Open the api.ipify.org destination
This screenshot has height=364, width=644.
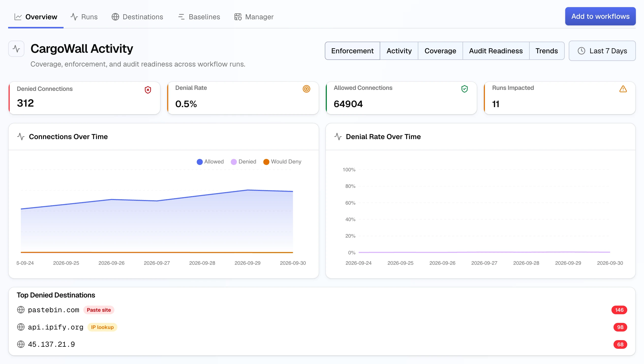pyautogui.click(x=56, y=327)
